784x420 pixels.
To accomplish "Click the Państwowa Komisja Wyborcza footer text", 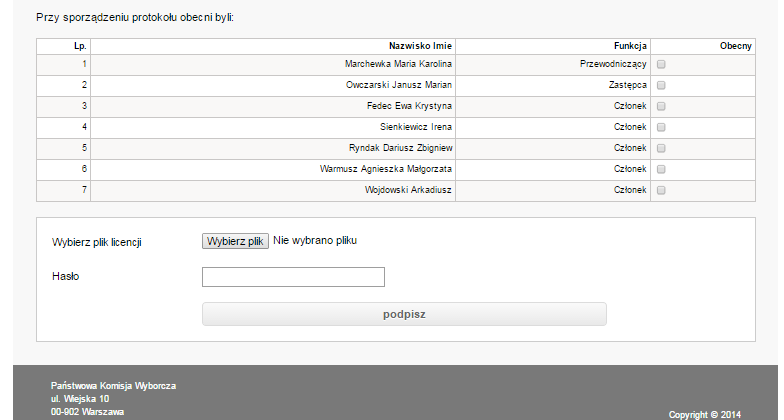I will click(x=113, y=386).
